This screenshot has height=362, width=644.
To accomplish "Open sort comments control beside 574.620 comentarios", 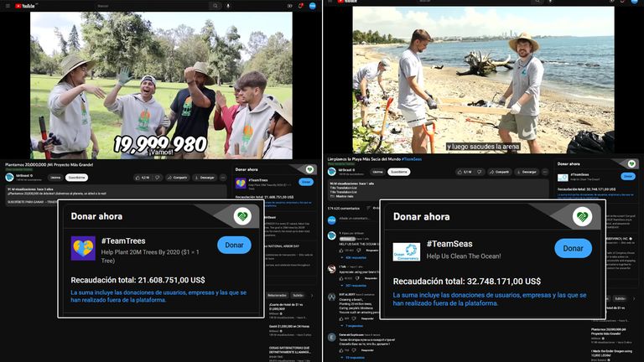I will 372,208.
